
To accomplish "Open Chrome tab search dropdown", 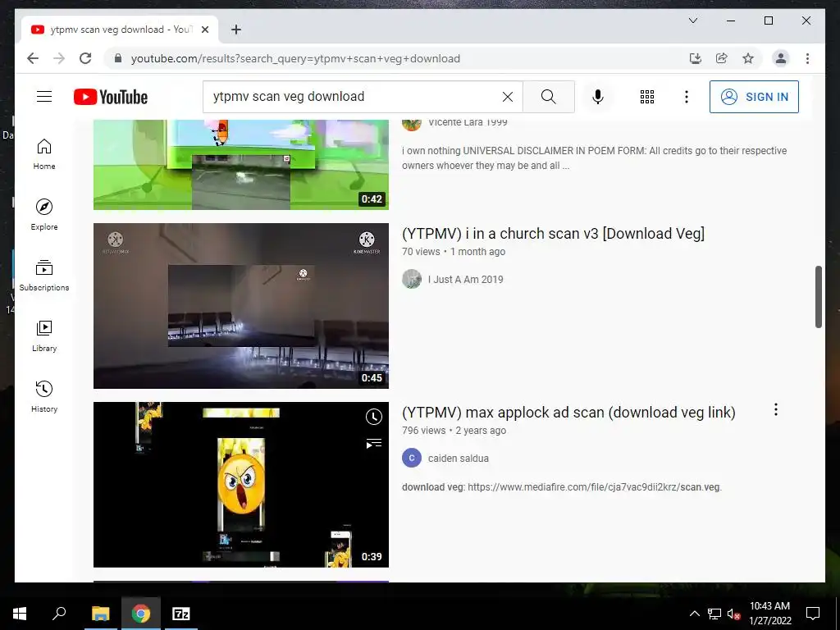I will pos(692,21).
